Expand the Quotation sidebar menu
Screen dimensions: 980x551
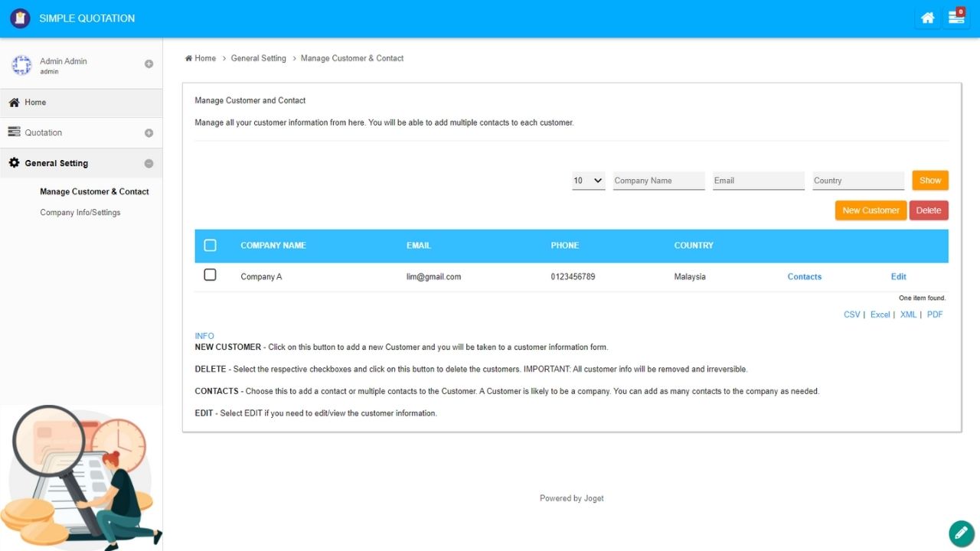coord(149,132)
